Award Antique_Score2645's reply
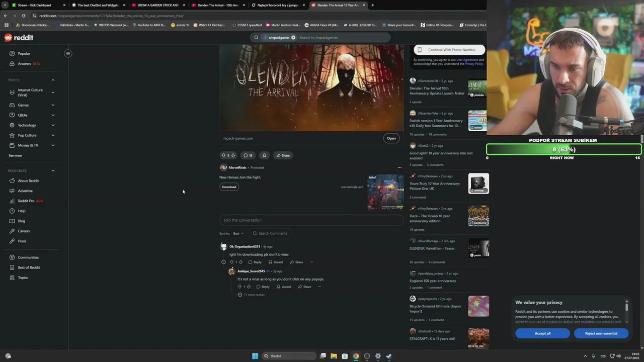644x362 pixels. coord(284,287)
